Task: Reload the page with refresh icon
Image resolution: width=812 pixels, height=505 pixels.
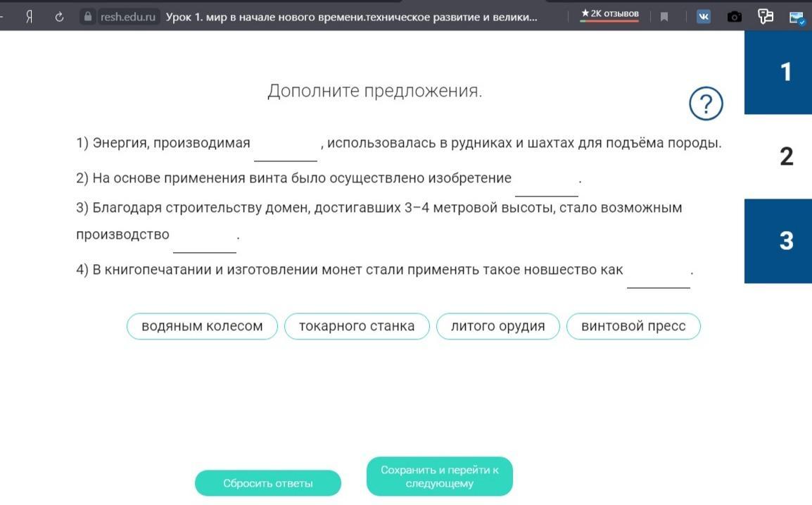Action: tap(59, 17)
